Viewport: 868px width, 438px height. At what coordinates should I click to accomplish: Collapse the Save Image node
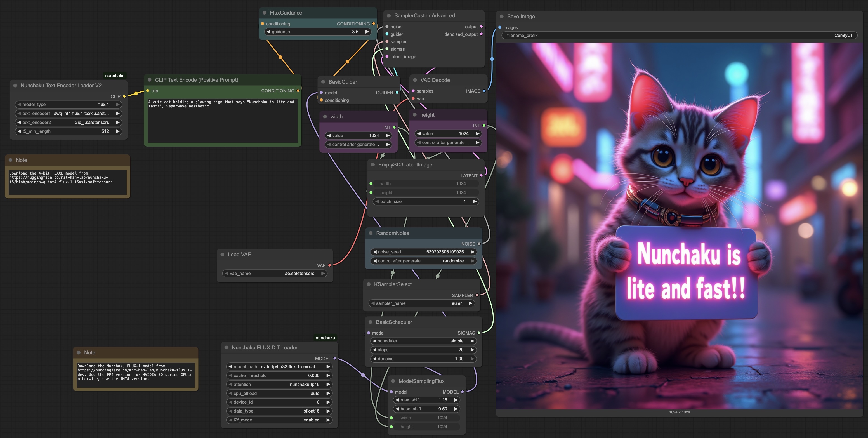502,16
